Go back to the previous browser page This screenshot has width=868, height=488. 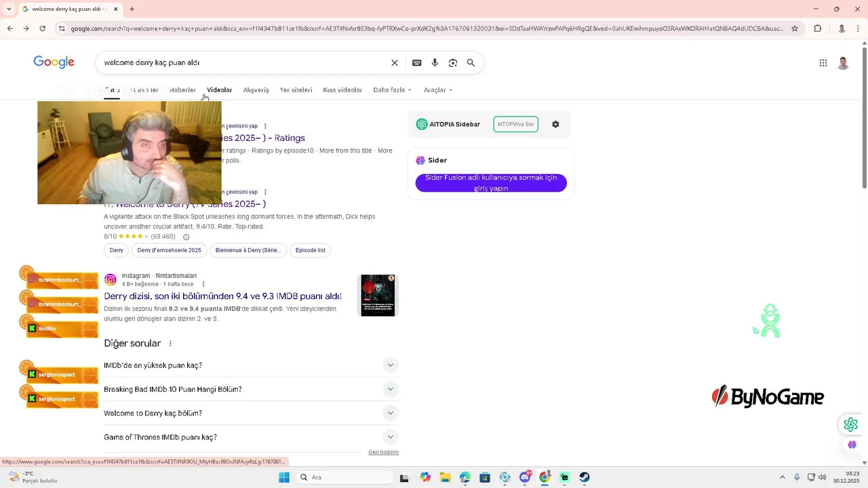[x=9, y=28]
